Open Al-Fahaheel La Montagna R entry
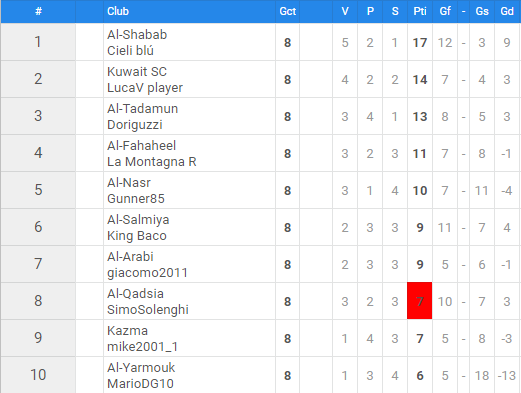This screenshot has height=393, width=521. [x=152, y=154]
